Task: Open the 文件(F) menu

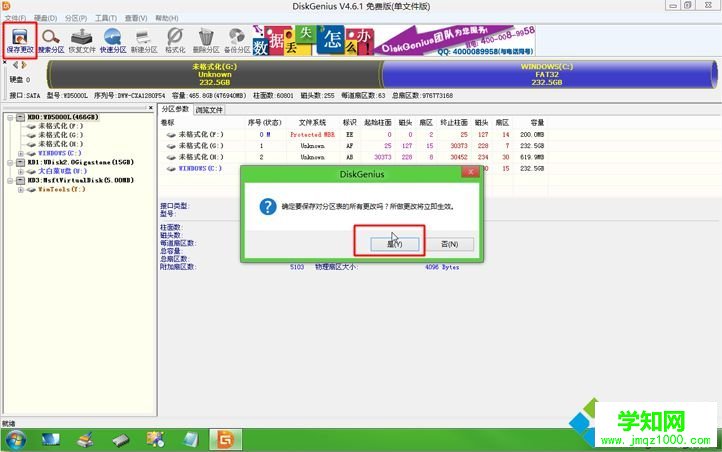Action: coord(15,18)
